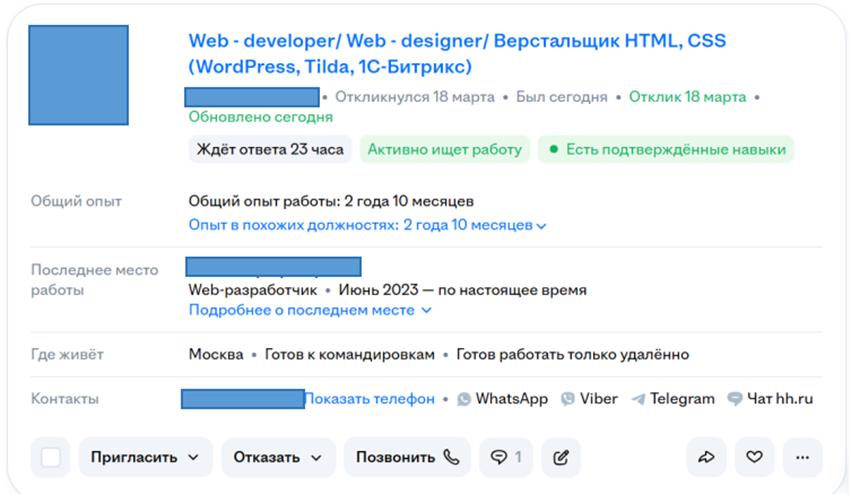Image resolution: width=851 pixels, height=503 pixels.
Task: Click the share arrow icon
Action: point(706,457)
